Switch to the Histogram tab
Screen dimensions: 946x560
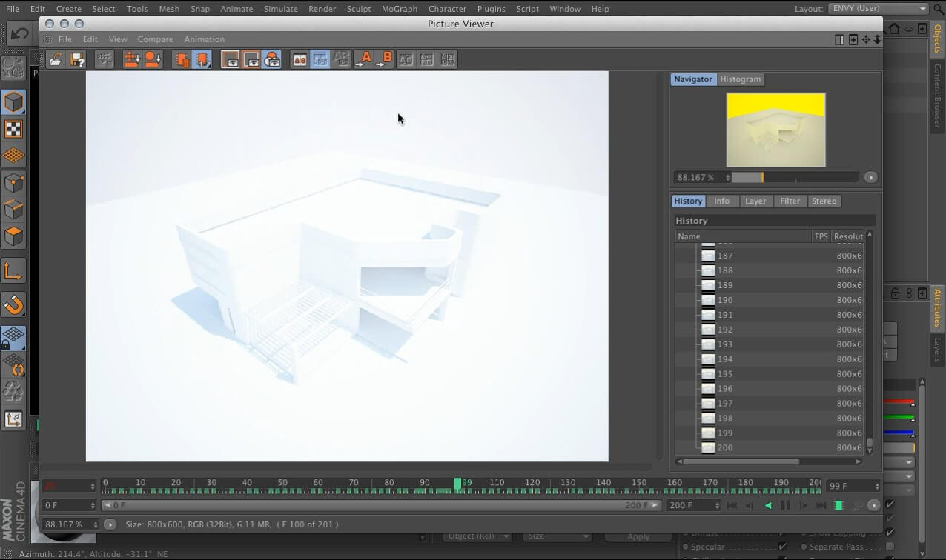(740, 79)
